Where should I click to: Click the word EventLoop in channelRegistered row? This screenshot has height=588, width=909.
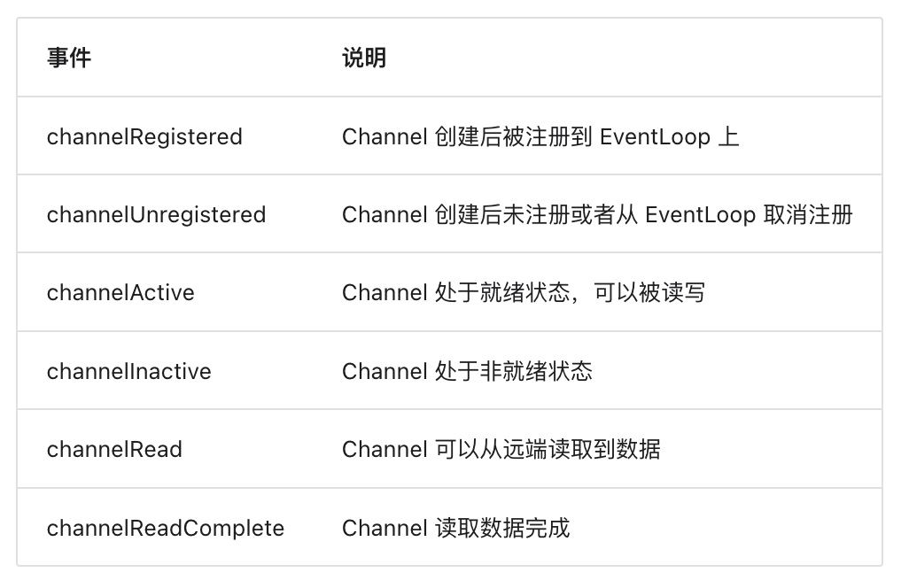tap(655, 137)
